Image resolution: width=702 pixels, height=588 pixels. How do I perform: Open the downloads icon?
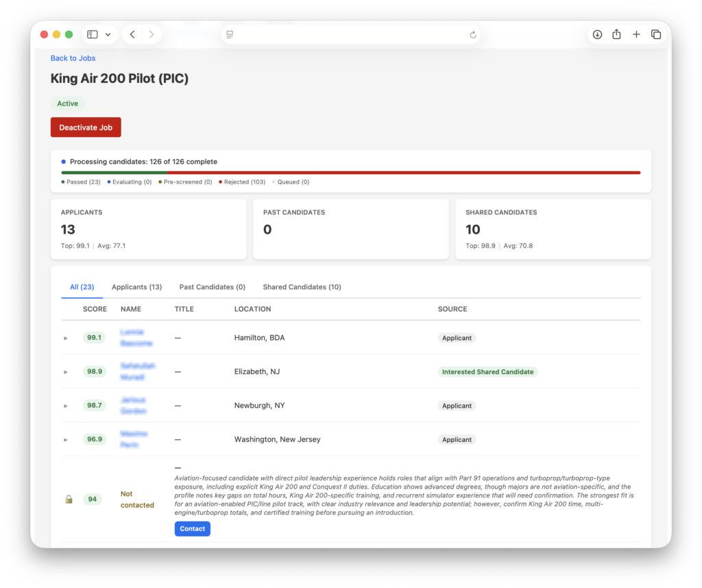pyautogui.click(x=597, y=34)
